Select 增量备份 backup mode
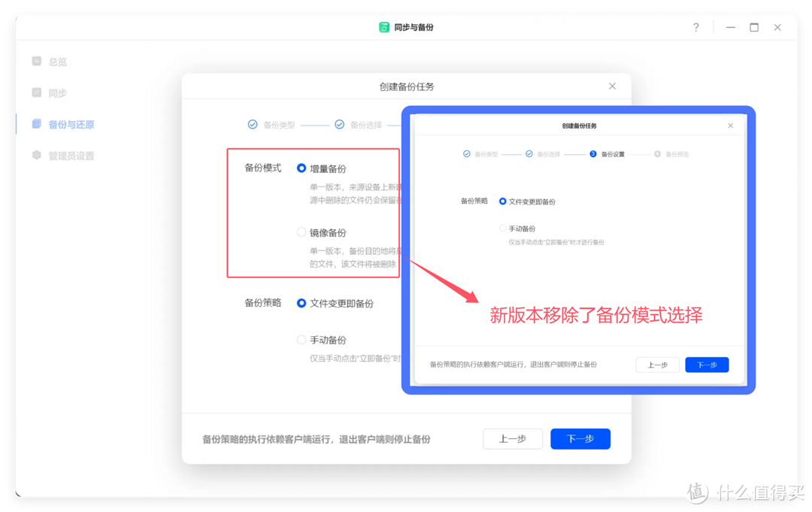This screenshot has height=512, width=812. 301,168
